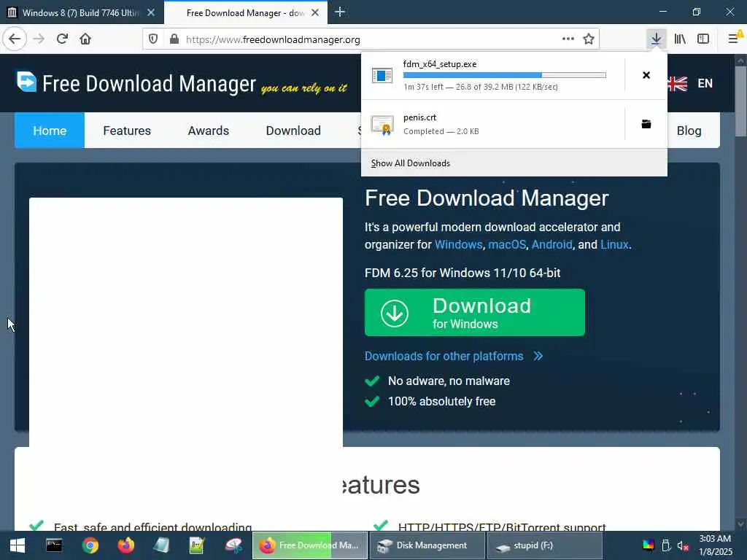Follow the macOS platform link
747x560 pixels.
pyautogui.click(x=507, y=245)
